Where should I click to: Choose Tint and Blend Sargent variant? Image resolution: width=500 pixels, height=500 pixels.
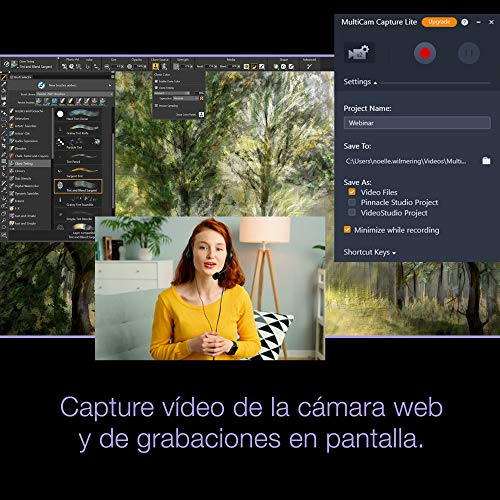[x=78, y=187]
